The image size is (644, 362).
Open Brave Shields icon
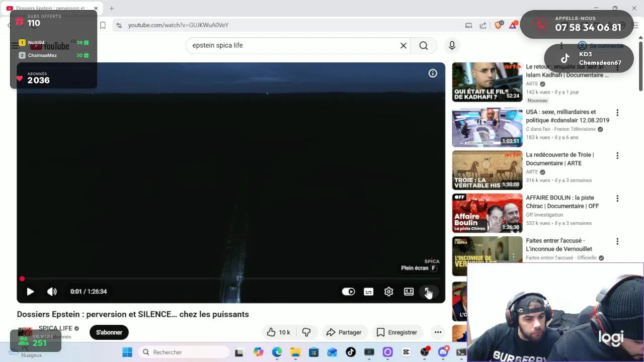point(499,25)
